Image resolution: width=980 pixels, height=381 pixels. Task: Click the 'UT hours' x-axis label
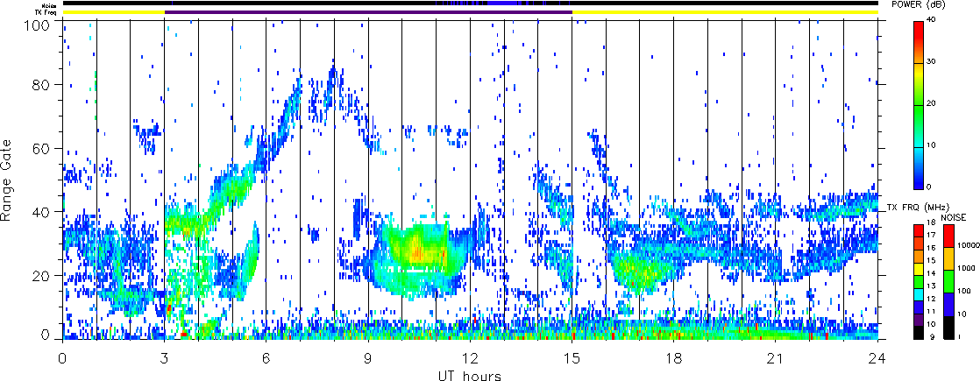point(470,375)
